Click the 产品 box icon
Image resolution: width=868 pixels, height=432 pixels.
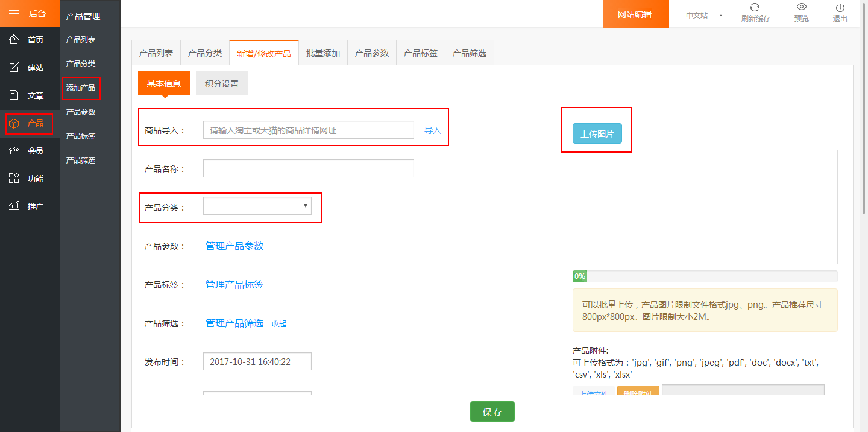(14, 123)
